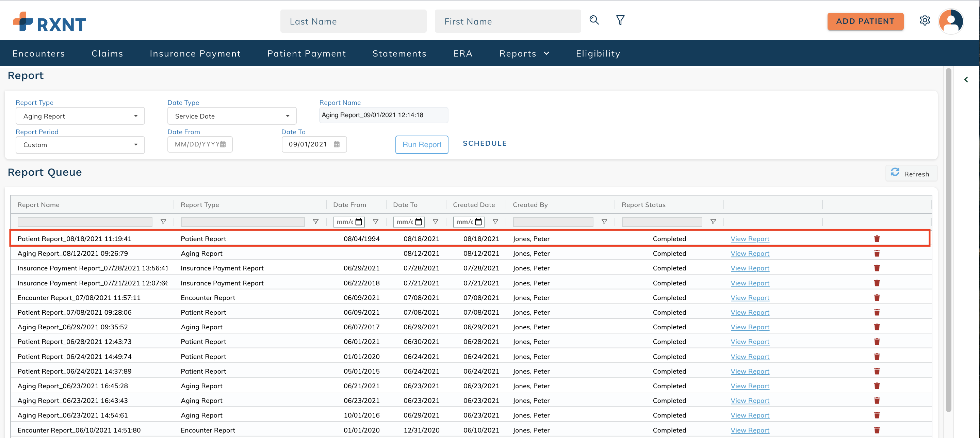Collapse the right side panel chevron
The height and width of the screenshot is (438, 980).
point(966,80)
